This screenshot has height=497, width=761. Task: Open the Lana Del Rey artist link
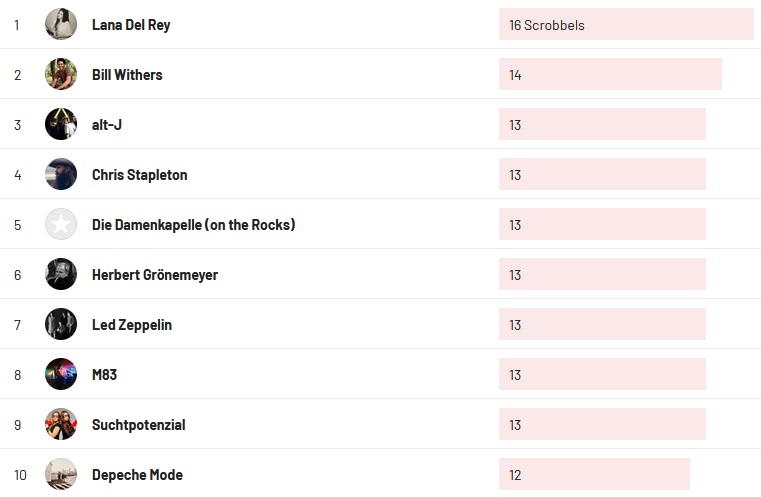coord(131,25)
